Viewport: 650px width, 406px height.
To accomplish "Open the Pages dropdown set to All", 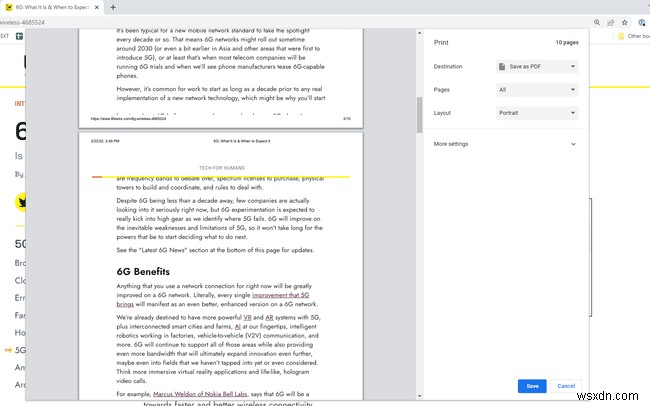I will point(537,90).
